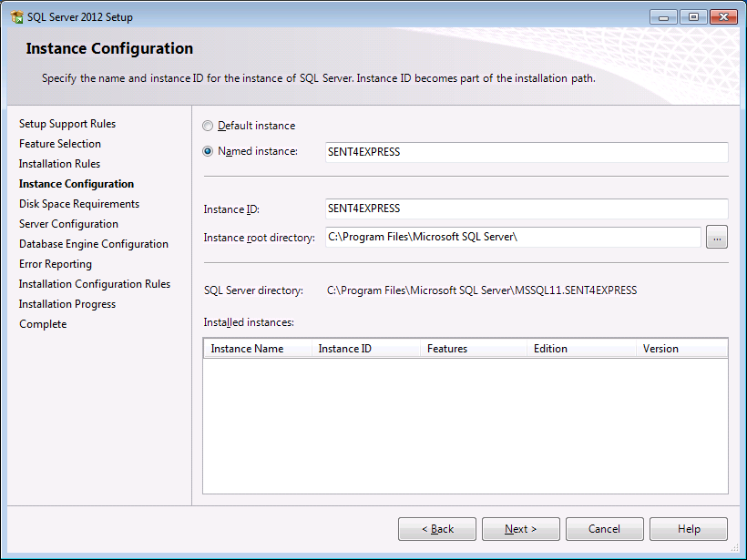Click the SQL Server setup icon in title bar

[16, 16]
